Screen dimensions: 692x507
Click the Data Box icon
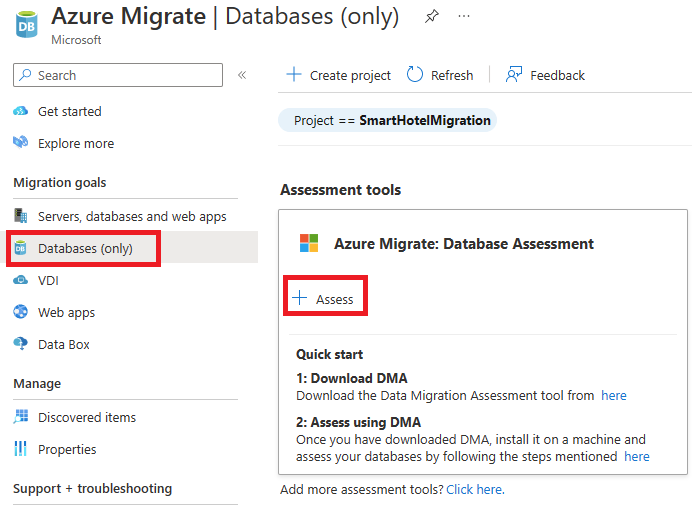coord(20,343)
